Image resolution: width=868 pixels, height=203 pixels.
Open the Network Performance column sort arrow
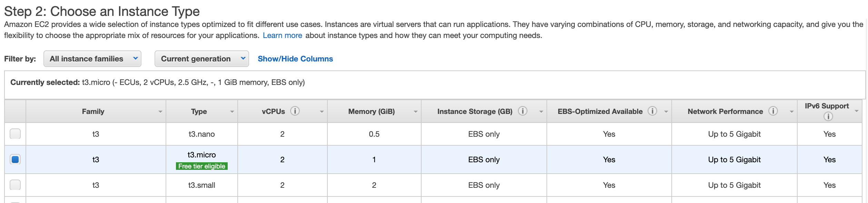click(791, 112)
